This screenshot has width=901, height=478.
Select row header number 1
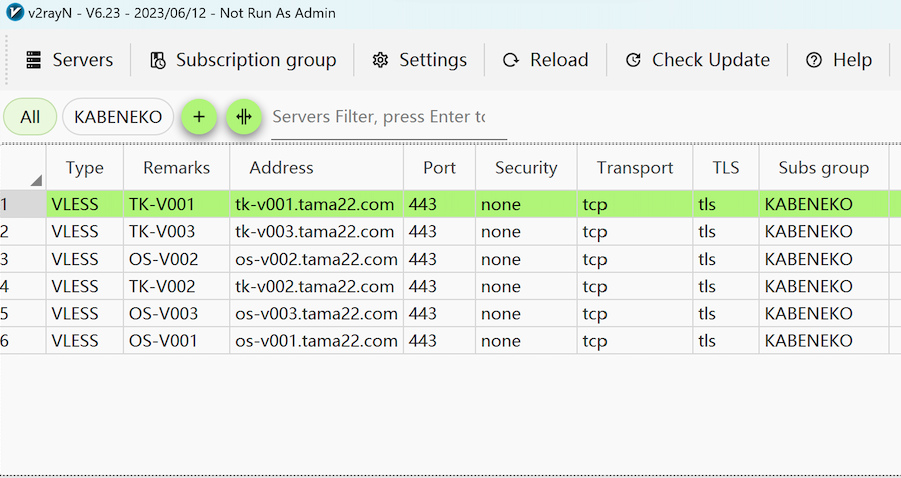(x=23, y=205)
